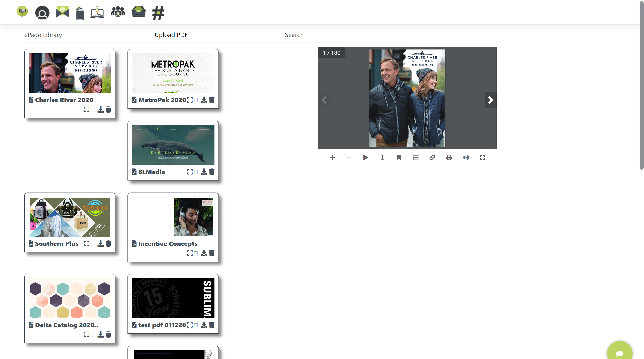Open MetroPak 2020 in fullscreen
Viewport: 644px width, 359px height.
click(x=190, y=100)
